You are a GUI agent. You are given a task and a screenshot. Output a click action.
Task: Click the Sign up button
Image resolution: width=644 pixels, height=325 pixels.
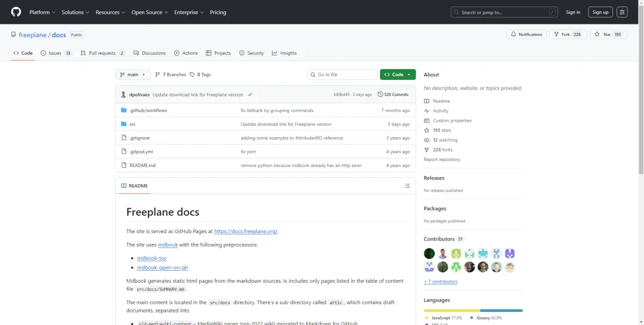pyautogui.click(x=600, y=13)
